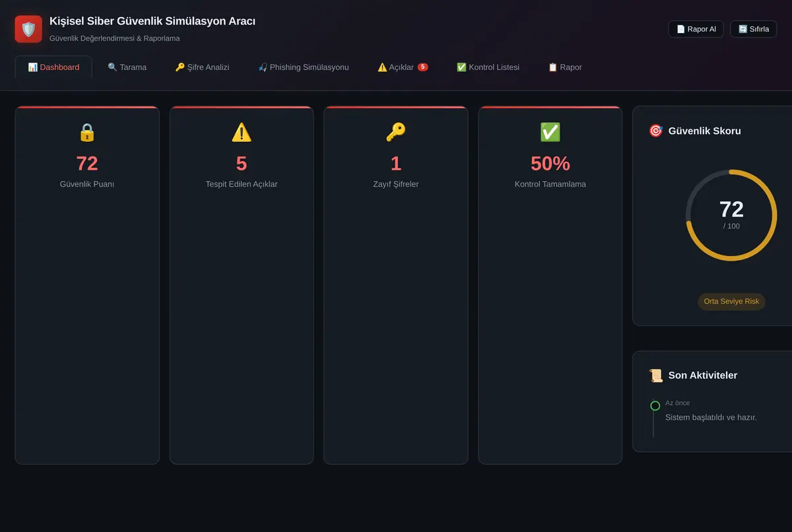Click the lock icon above Güvenlik Puanı
792x532 pixels.
point(87,132)
